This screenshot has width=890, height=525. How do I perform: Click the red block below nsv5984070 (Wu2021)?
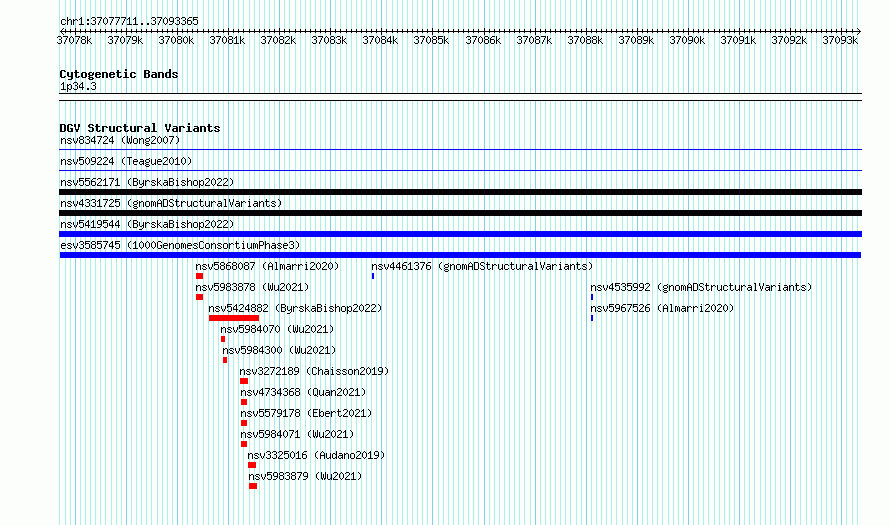223,339
